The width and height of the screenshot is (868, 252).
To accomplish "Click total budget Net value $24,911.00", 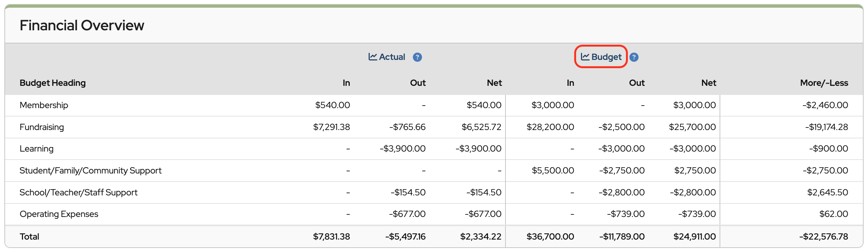I will pyautogui.click(x=694, y=237).
